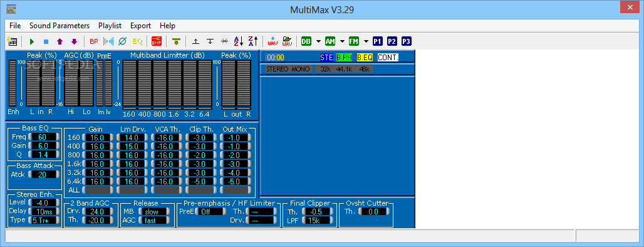Image resolution: width=644 pixels, height=247 pixels.
Task: Toggle the red BP bypass icon
Action: tap(94, 41)
